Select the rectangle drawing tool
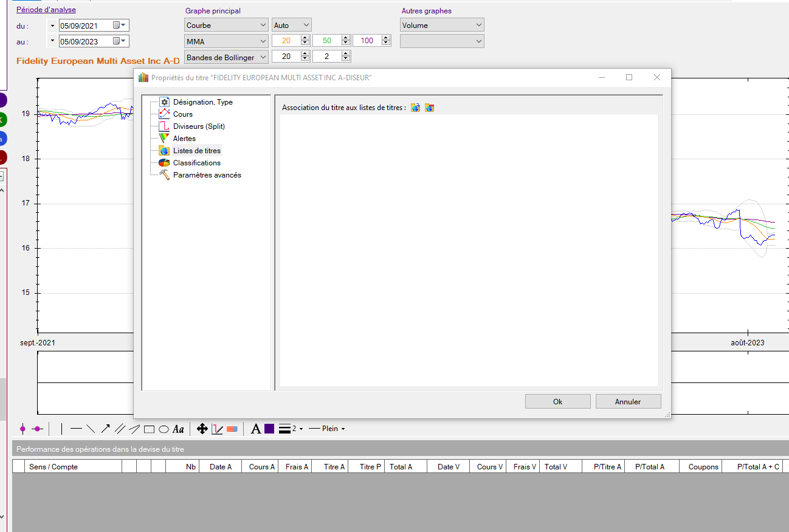 tap(149, 429)
